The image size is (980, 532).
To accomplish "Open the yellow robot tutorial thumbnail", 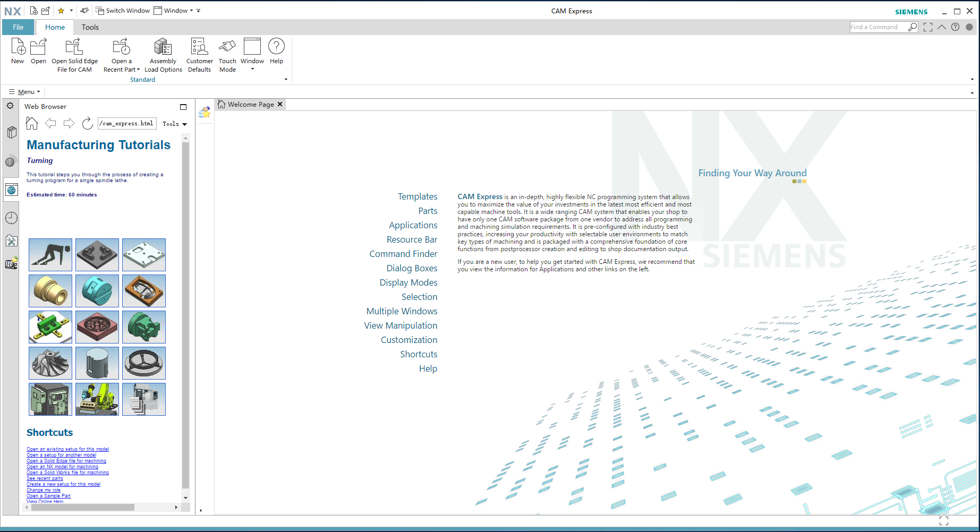I will point(97,399).
